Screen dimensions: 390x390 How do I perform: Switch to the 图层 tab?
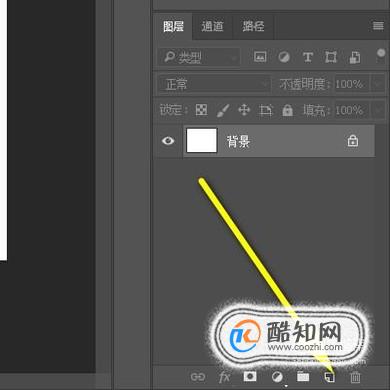point(173,26)
